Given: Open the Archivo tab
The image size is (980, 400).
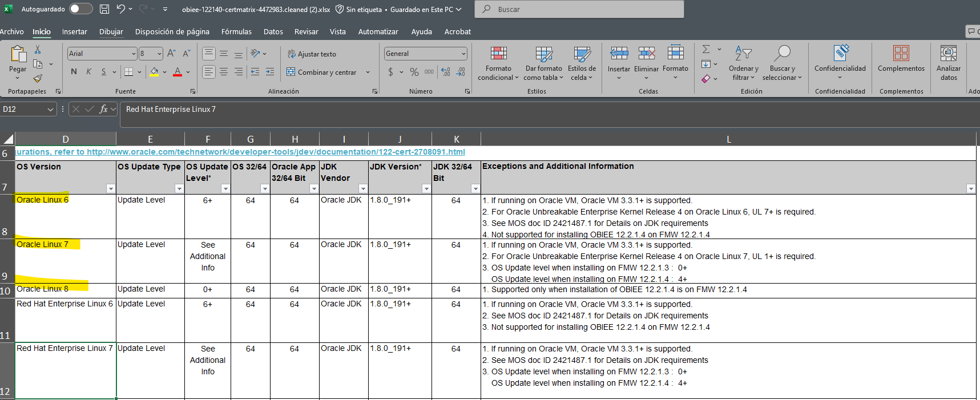Looking at the screenshot, I should click(x=12, y=31).
